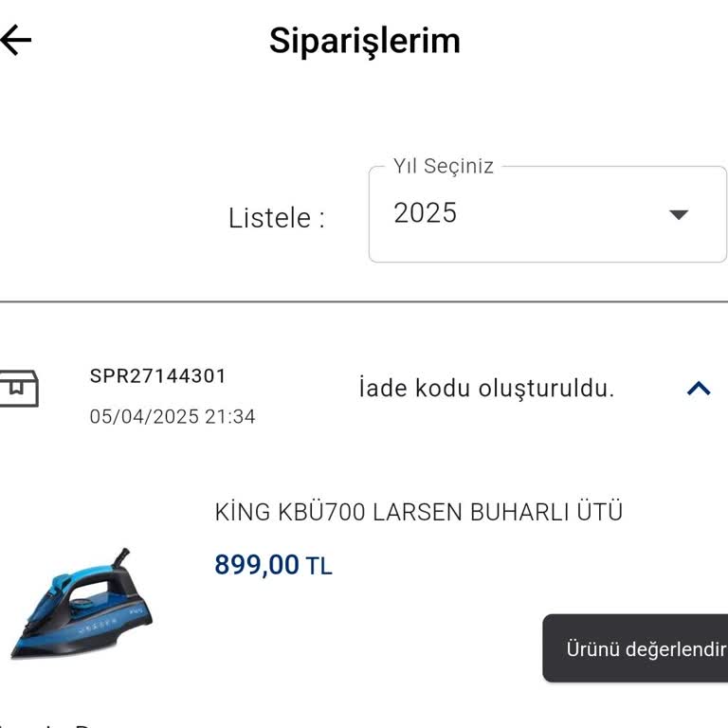728x728 pixels.
Task: Collapse the SPR27144301 order details
Action: pyautogui.click(x=698, y=389)
